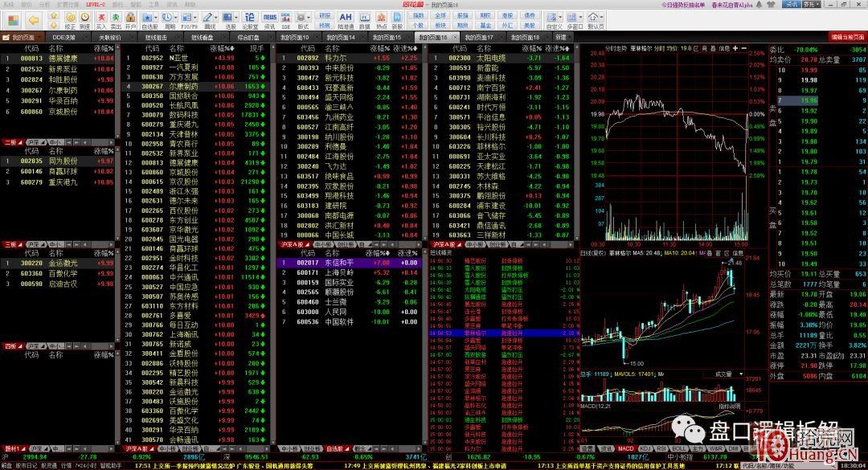Click the yellow back arrow icon
Image resolution: width=868 pixels, height=470 pixels.
tap(32, 18)
